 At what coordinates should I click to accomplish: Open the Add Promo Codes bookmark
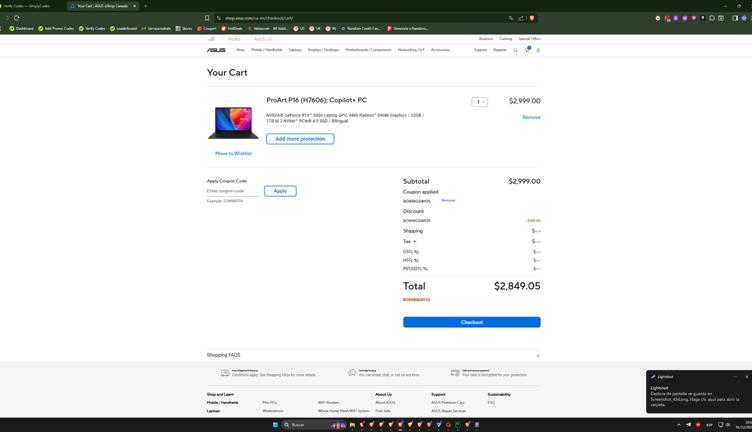pos(56,28)
